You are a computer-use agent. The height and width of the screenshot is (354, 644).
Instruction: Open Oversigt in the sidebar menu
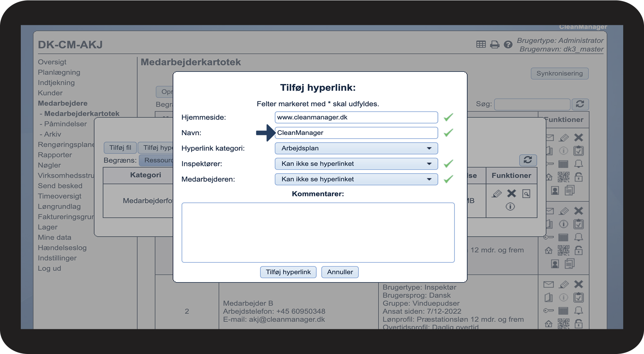click(x=52, y=62)
